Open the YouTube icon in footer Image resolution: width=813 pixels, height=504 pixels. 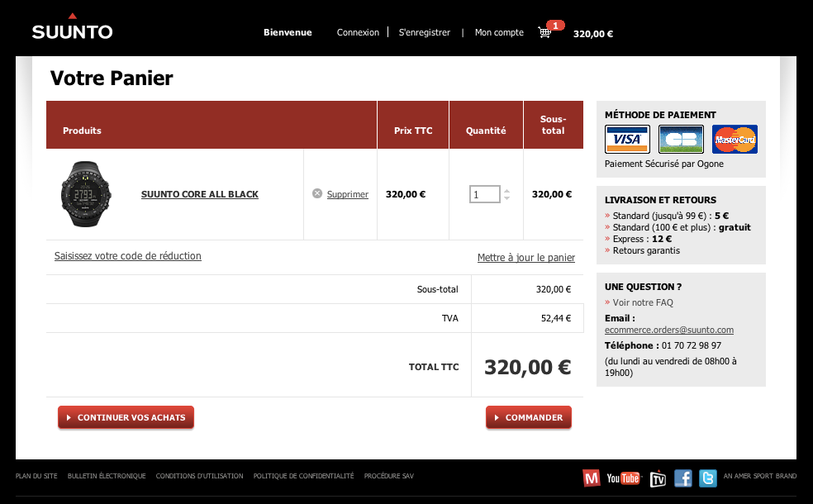pos(625,478)
